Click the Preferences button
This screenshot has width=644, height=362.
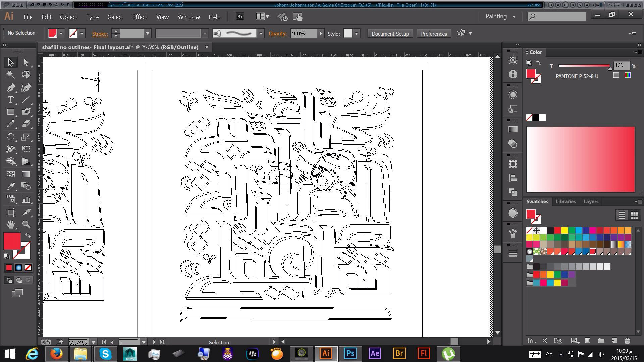(434, 34)
